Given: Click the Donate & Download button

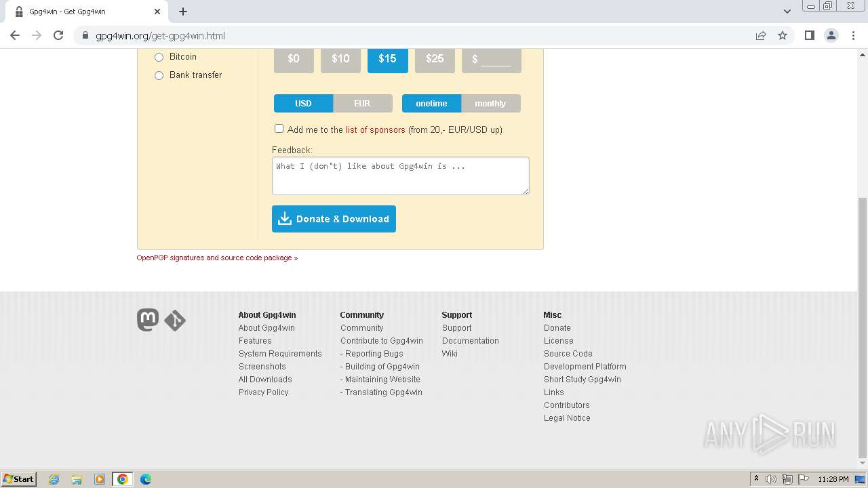Looking at the screenshot, I should pyautogui.click(x=334, y=219).
